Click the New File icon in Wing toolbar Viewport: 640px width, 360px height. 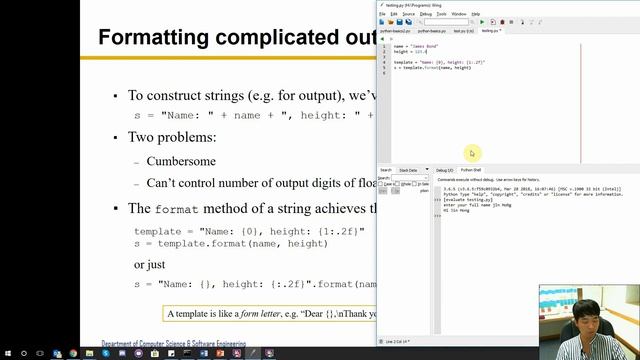382,22
